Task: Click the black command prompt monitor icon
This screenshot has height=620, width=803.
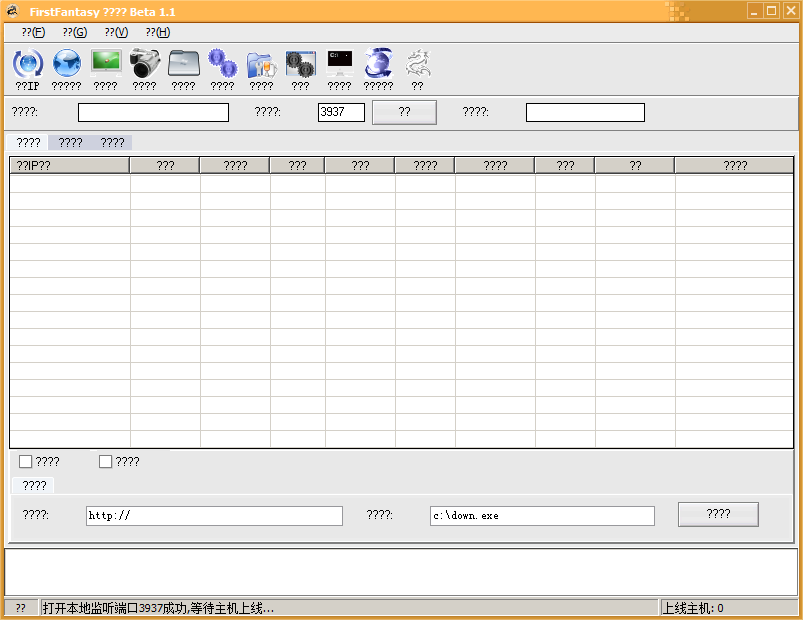Action: [340, 63]
